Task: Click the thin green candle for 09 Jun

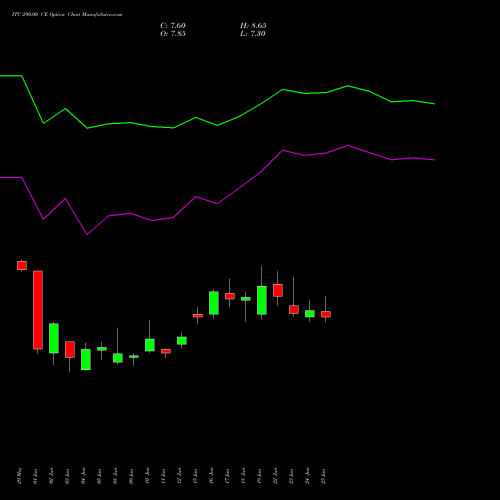Action: pyautogui.click(x=134, y=357)
